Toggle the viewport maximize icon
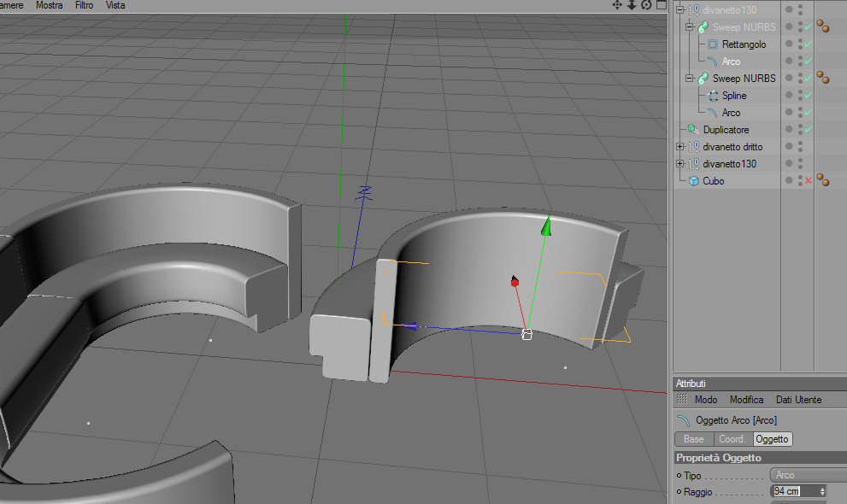The width and height of the screenshot is (847, 504). [x=662, y=5]
